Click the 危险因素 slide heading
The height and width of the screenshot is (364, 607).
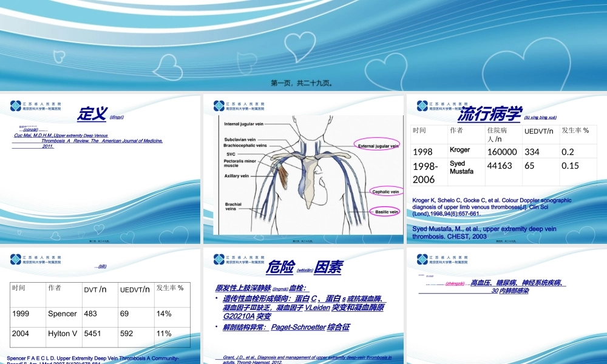coord(303,268)
